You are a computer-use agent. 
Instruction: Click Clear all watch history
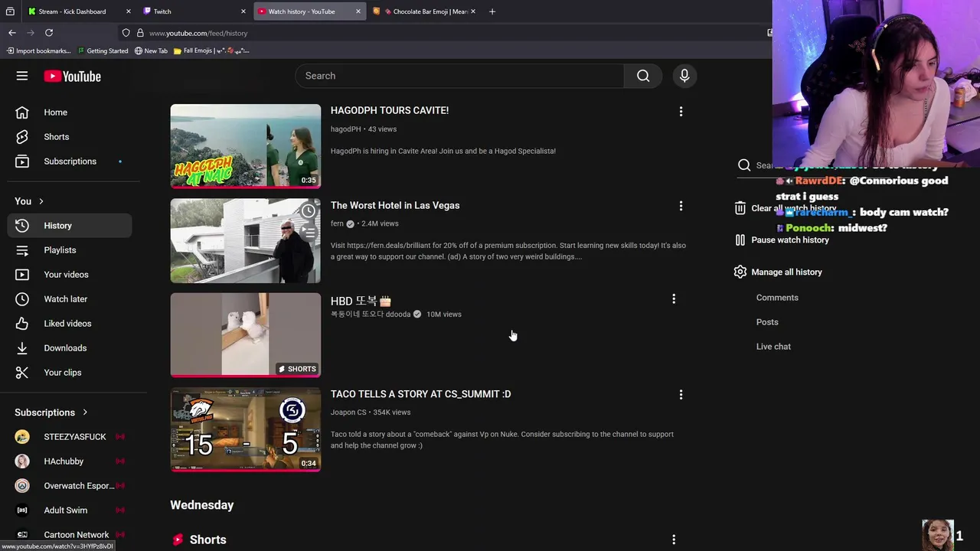(x=786, y=208)
